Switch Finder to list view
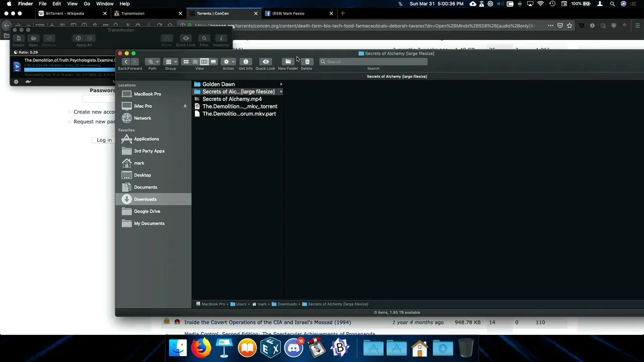This screenshot has width=644, height=362. 195,62
